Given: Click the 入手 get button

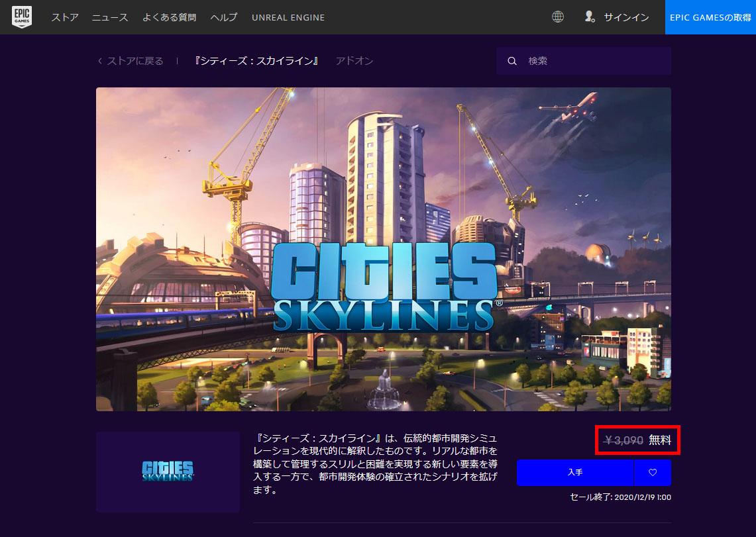Looking at the screenshot, I should (574, 473).
